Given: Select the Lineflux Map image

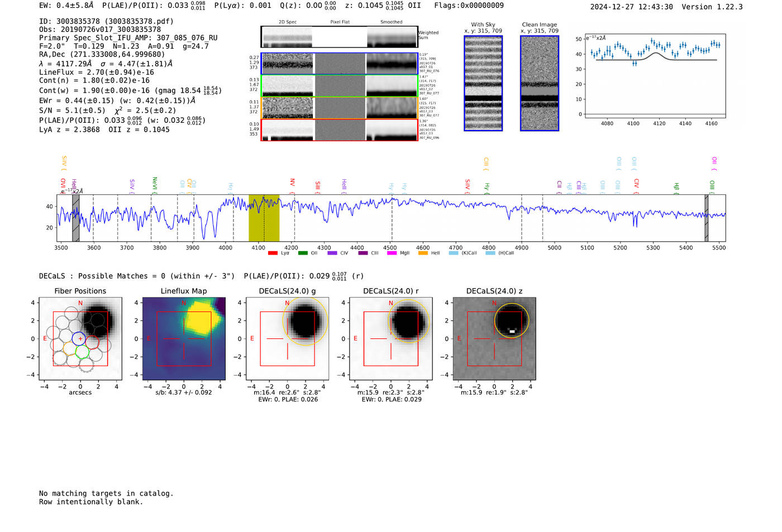Looking at the screenshot, I should click(x=184, y=338).
